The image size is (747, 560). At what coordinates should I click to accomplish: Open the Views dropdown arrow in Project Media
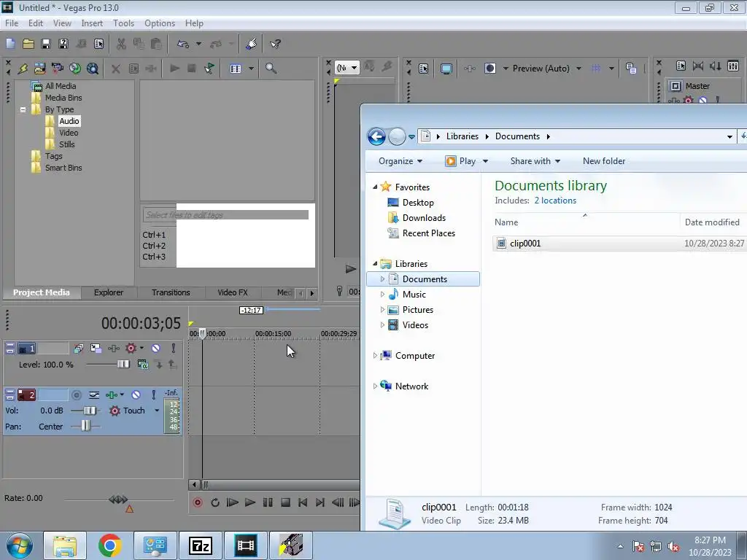point(251,68)
